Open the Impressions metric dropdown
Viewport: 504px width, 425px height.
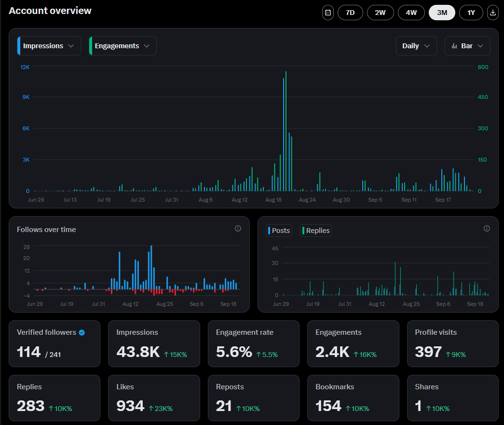point(48,45)
